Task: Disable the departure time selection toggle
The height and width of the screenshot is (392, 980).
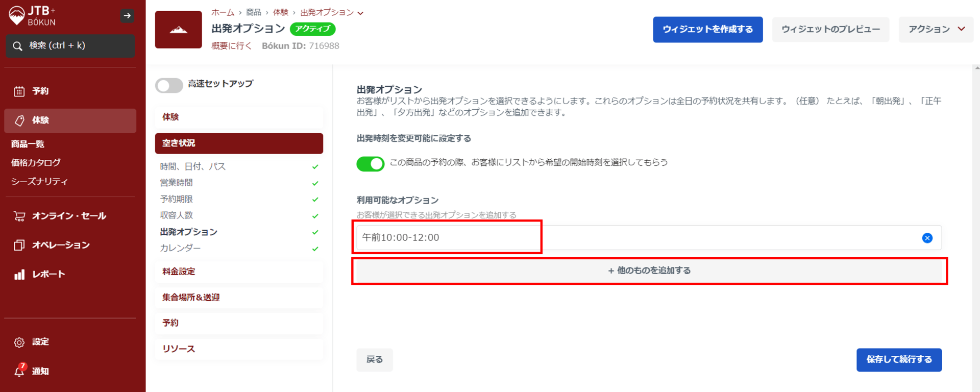Action: click(370, 164)
